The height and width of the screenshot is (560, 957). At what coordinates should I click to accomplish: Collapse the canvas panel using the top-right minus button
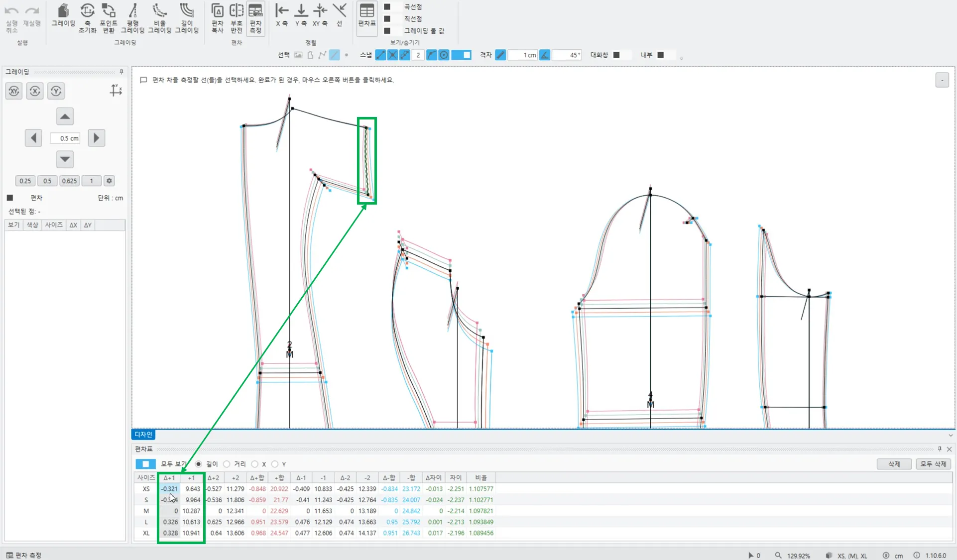click(942, 80)
